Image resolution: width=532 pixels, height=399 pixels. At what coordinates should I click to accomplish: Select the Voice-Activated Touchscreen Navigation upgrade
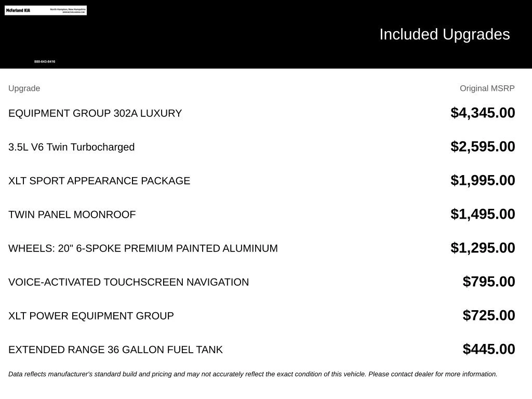(129, 282)
